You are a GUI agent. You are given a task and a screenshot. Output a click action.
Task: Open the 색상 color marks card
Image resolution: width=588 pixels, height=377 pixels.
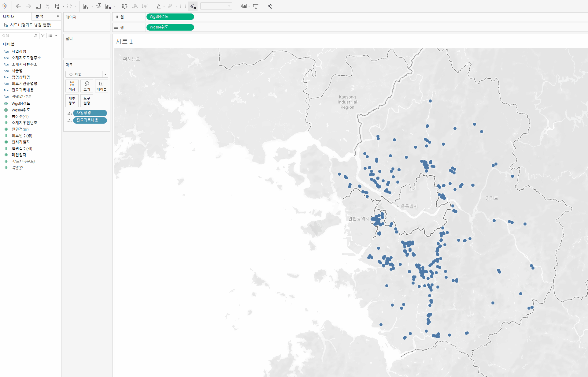click(72, 86)
